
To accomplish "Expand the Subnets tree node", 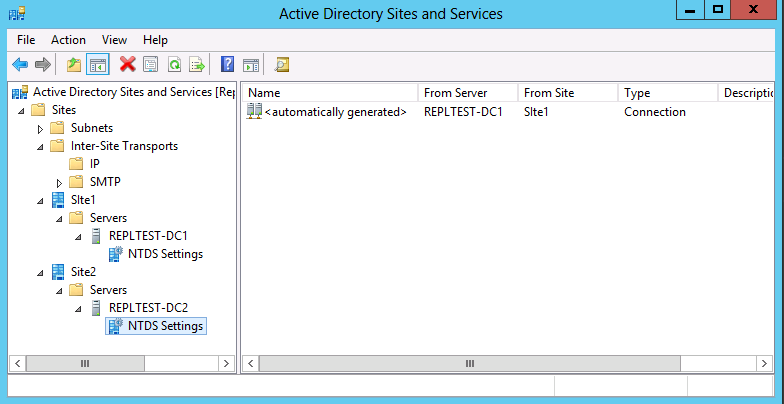I will (40, 130).
